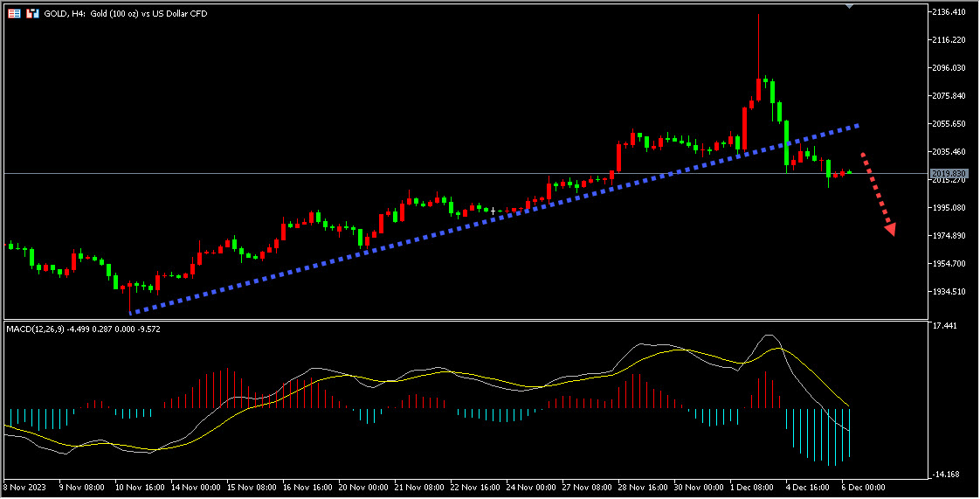Screen dimensions: 980x499
Task: Click the '4 Dec 16:00' time label
Action: click(x=808, y=487)
